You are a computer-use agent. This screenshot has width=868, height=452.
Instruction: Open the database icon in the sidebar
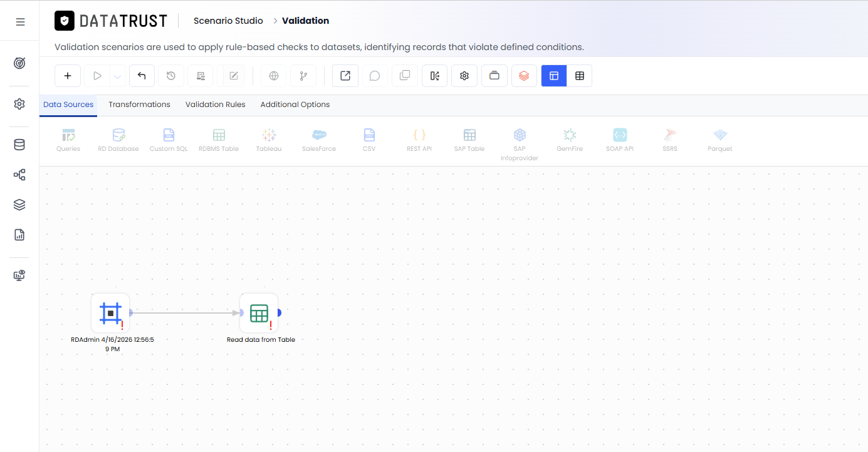(x=19, y=145)
